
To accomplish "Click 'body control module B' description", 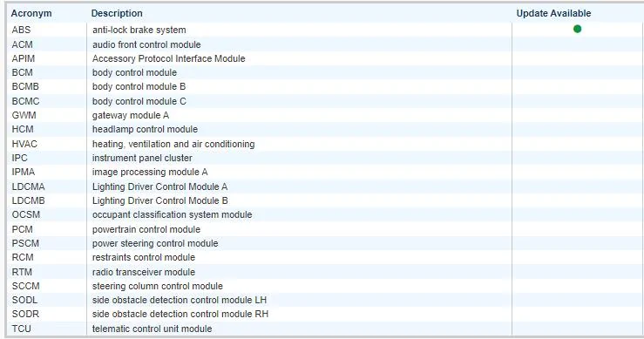I will 139,86.
